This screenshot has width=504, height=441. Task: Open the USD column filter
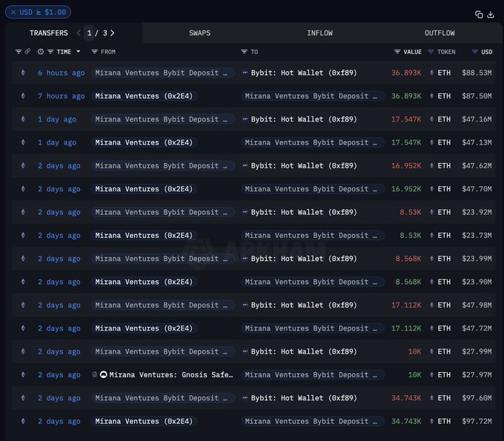point(474,51)
